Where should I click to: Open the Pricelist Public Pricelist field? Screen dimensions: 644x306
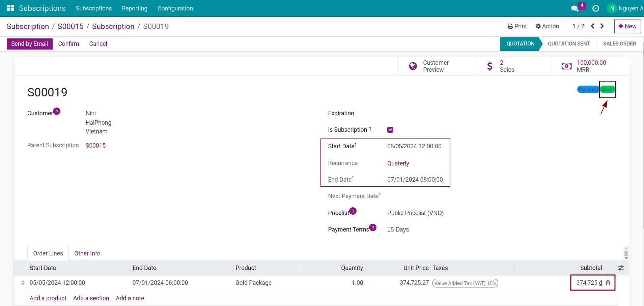pos(415,213)
